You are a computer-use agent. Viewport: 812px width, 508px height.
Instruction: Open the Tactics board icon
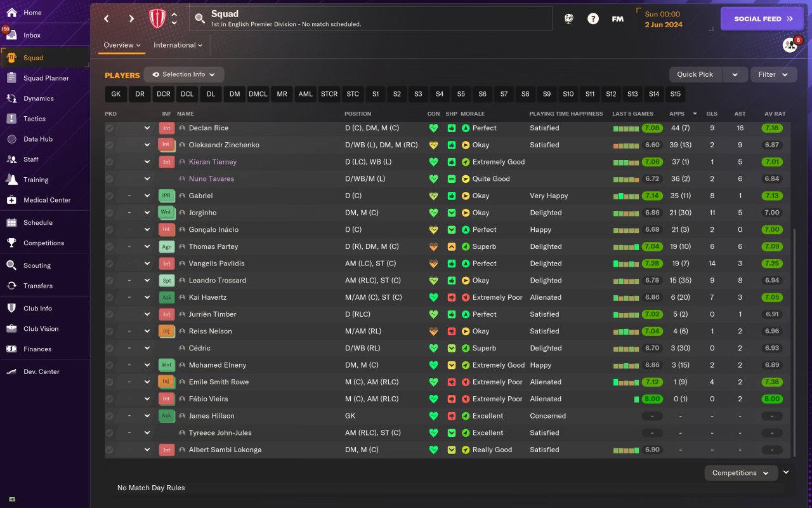point(11,119)
